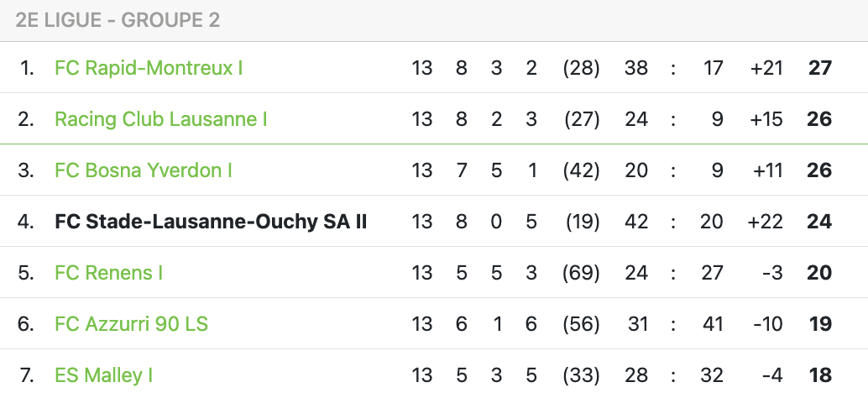Click the 2E LIGUE - GROUPE 2 header
Screen dimensions: 868x398
click(x=118, y=20)
